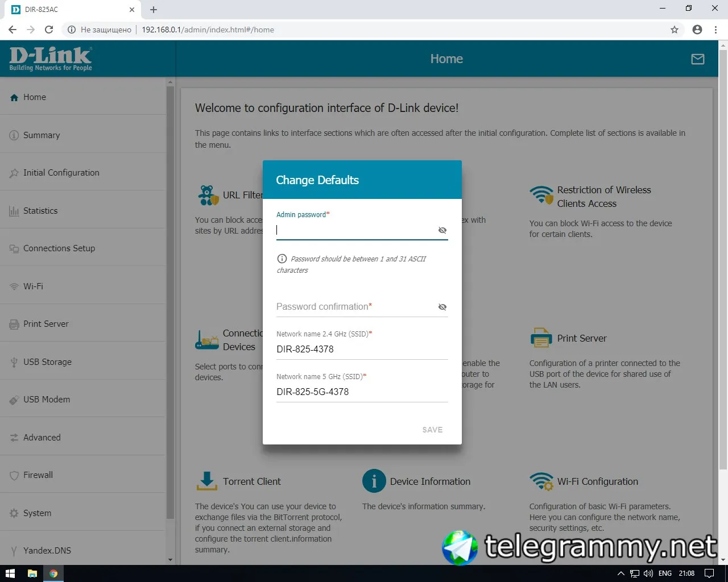Viewport: 728px width, 582px height.
Task: Open the Statistics sidebar section
Action: click(x=83, y=211)
